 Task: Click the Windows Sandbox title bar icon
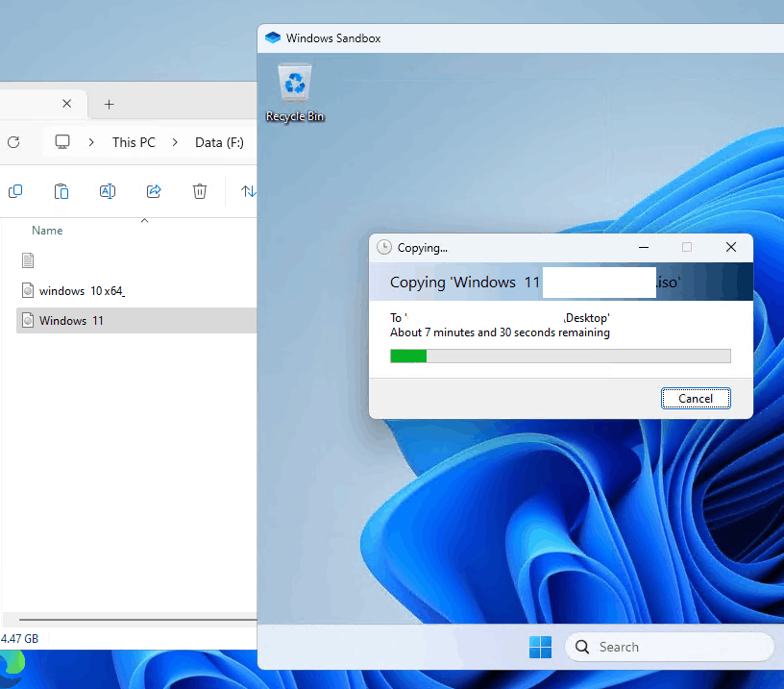pyautogui.click(x=273, y=38)
